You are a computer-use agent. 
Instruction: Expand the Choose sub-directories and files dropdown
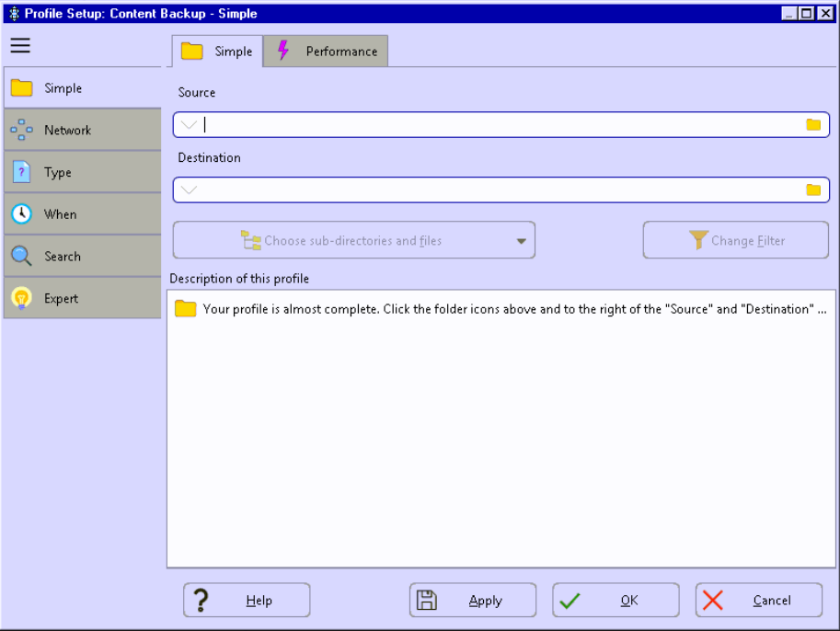pos(522,240)
